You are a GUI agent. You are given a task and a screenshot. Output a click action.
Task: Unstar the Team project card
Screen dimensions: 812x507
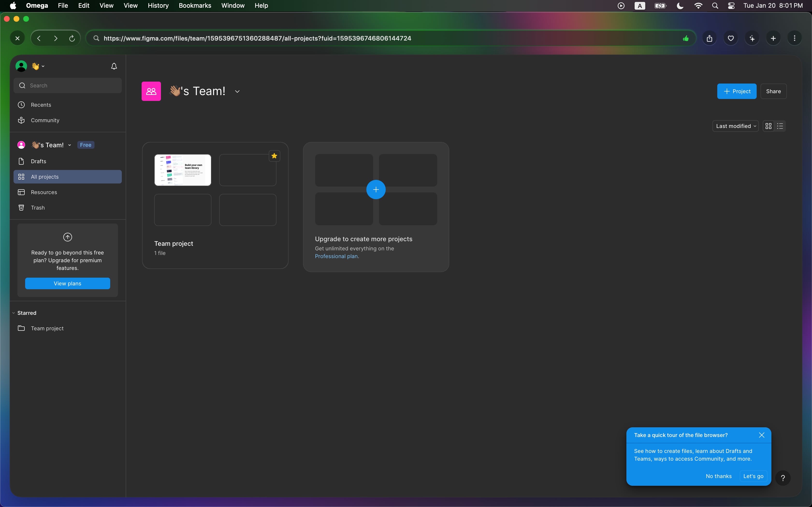coord(274,156)
